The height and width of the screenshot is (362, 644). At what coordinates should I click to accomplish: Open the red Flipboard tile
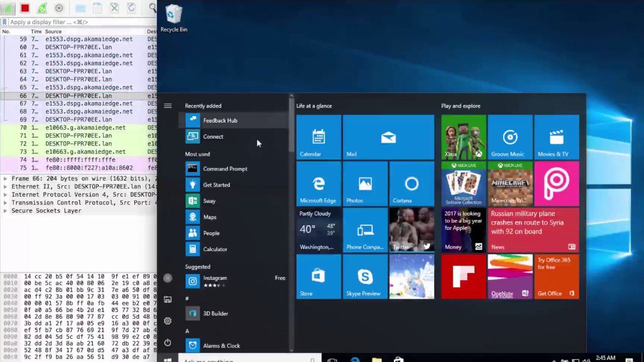click(463, 277)
